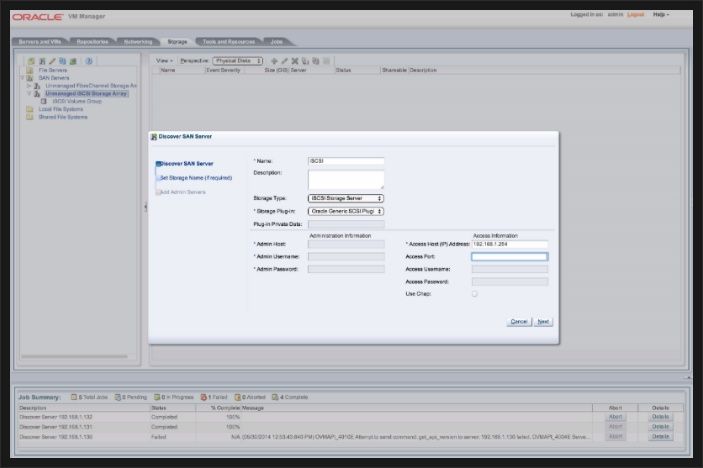Click Set Storage Name wizard step

(x=196, y=178)
